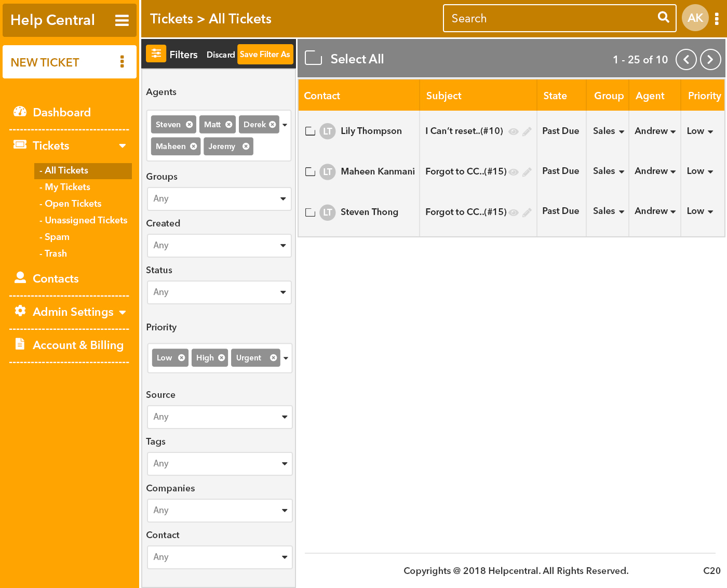
Task: Click the hamburger menu icon beside Help Central
Action: 122,20
